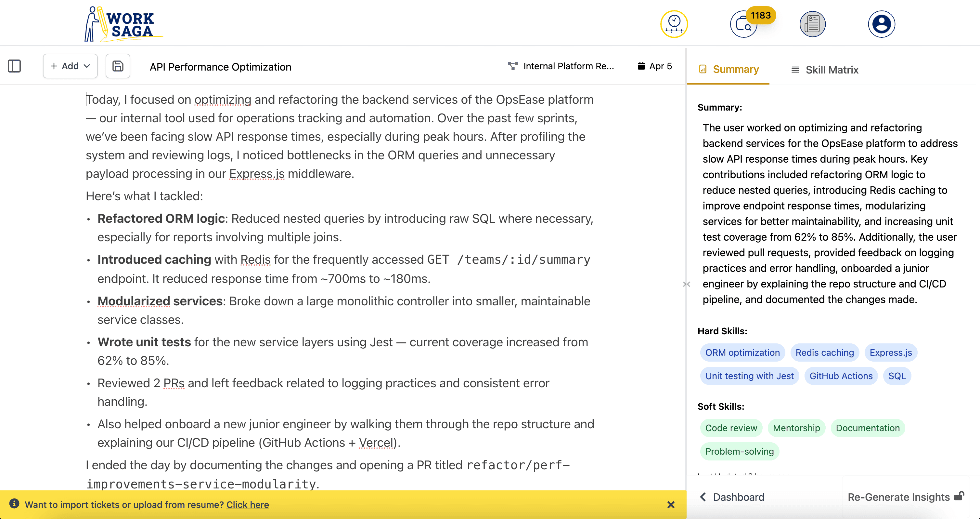This screenshot has height=519, width=980.
Task: Open job search icon with 1183 badge
Action: click(744, 25)
